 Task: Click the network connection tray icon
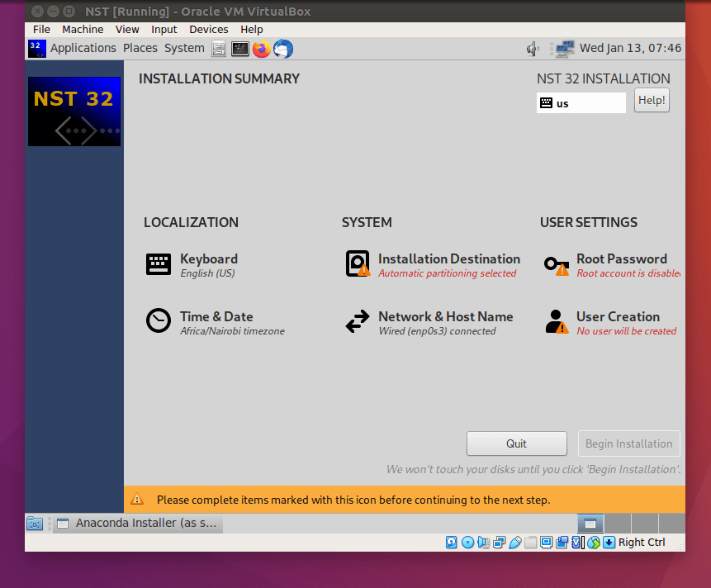pos(565,49)
